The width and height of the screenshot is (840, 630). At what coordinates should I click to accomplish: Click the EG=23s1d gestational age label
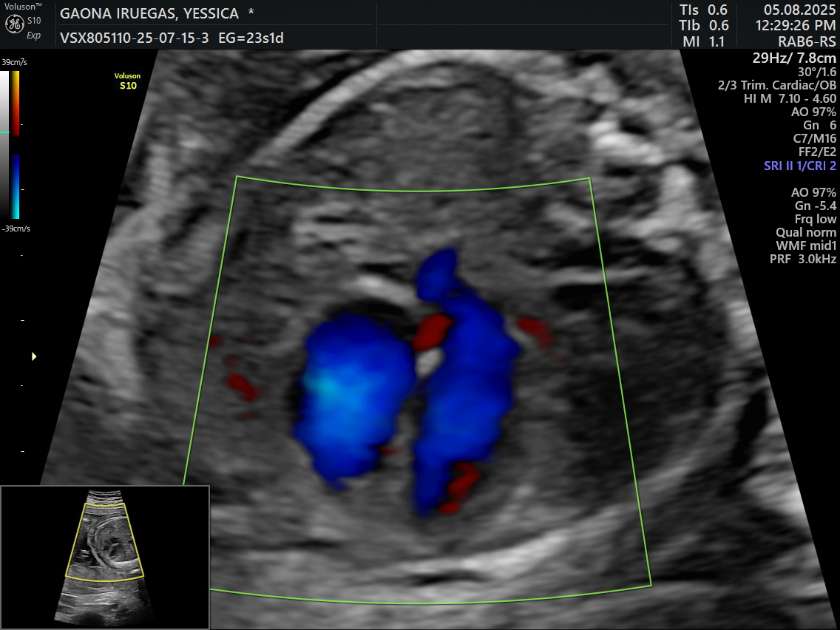[x=251, y=38]
